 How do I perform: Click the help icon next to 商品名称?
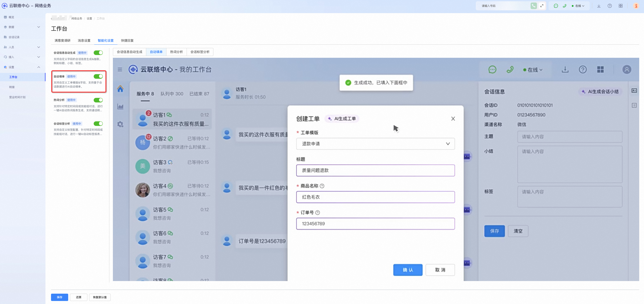[322, 186]
